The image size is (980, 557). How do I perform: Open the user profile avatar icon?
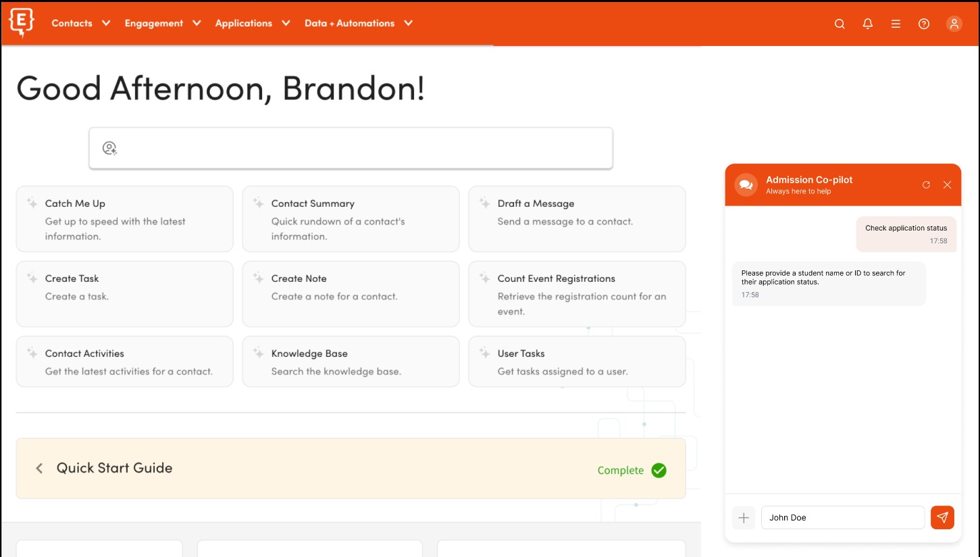click(x=954, y=24)
